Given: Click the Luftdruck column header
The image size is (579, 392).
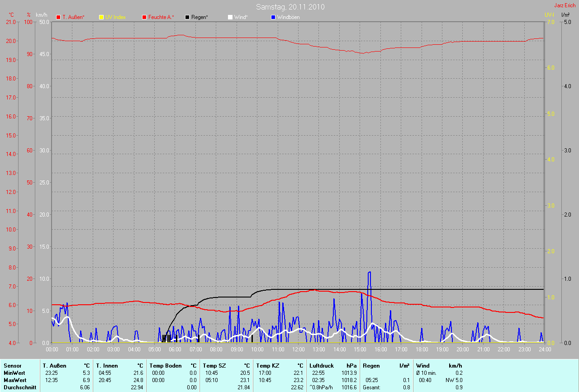Looking at the screenshot, I should click(322, 365).
